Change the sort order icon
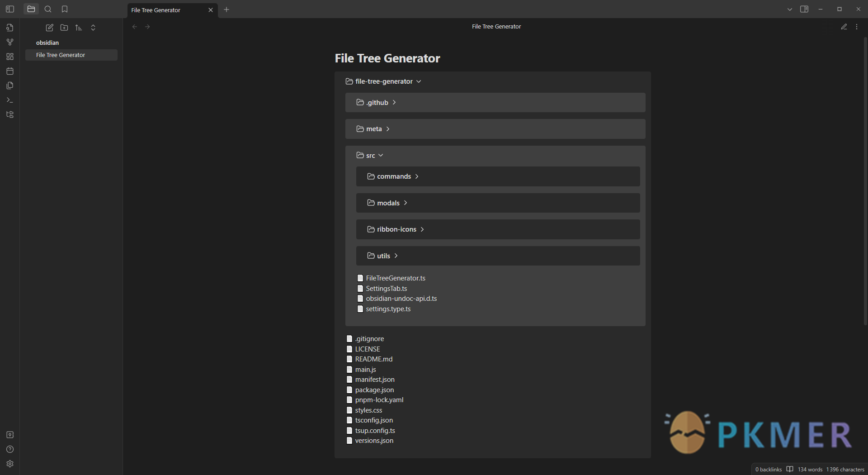 pos(79,28)
